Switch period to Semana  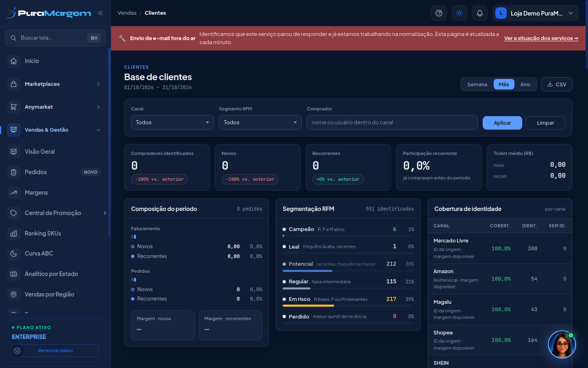[x=477, y=85]
